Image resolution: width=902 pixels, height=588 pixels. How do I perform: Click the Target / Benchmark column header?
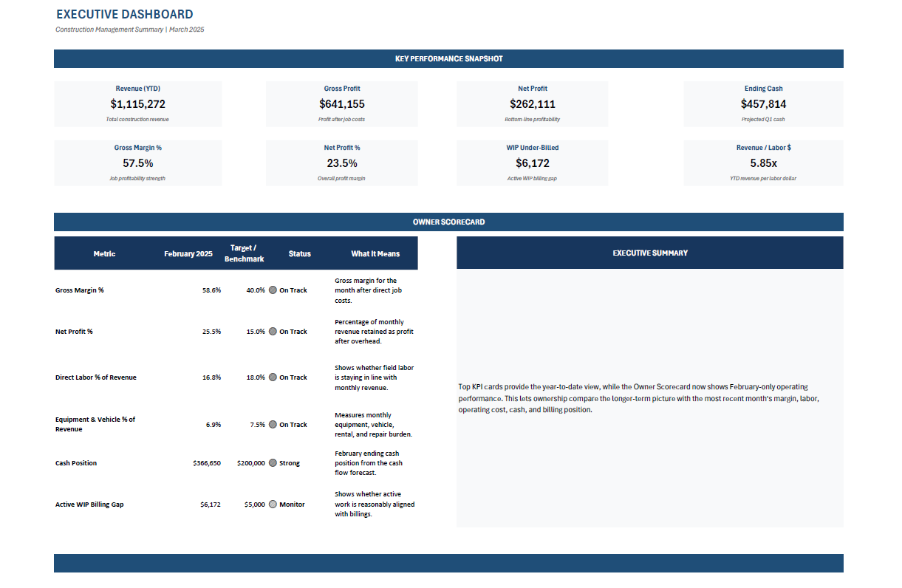click(x=245, y=253)
